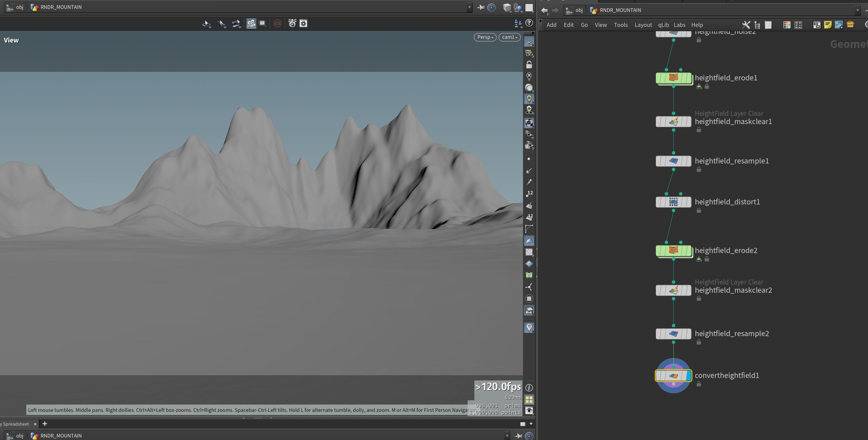The width and height of the screenshot is (868, 440).
Task: Add a new pane tab with plus
Action: click(x=45, y=424)
